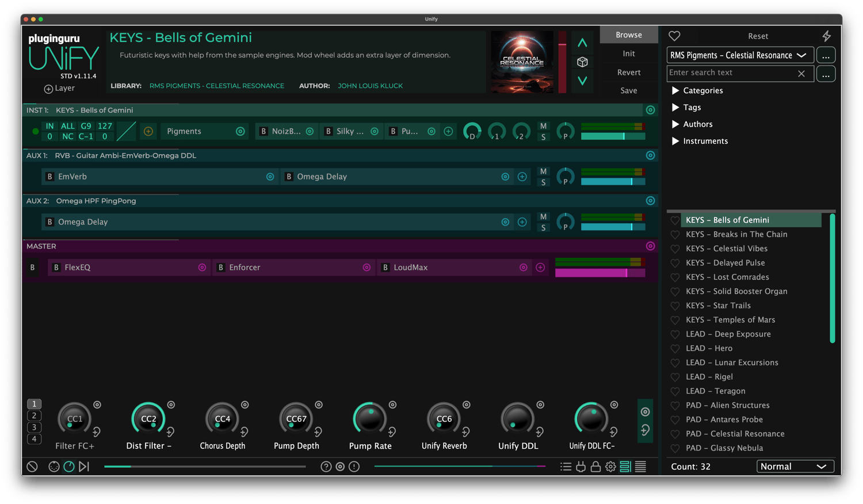Expand the Authors filter section
The width and height of the screenshot is (863, 504).
click(675, 124)
